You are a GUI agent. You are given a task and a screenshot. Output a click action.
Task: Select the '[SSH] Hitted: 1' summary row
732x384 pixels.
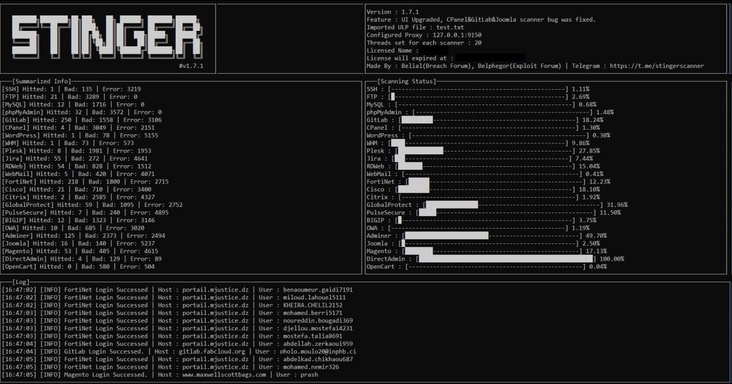tap(71, 89)
